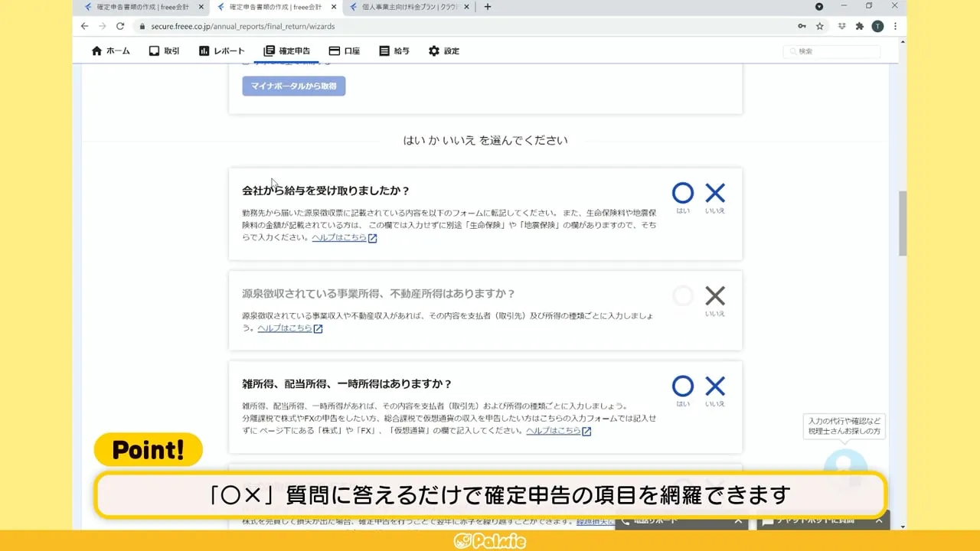
Task: Click the 給与 payroll icon
Action: (x=384, y=51)
